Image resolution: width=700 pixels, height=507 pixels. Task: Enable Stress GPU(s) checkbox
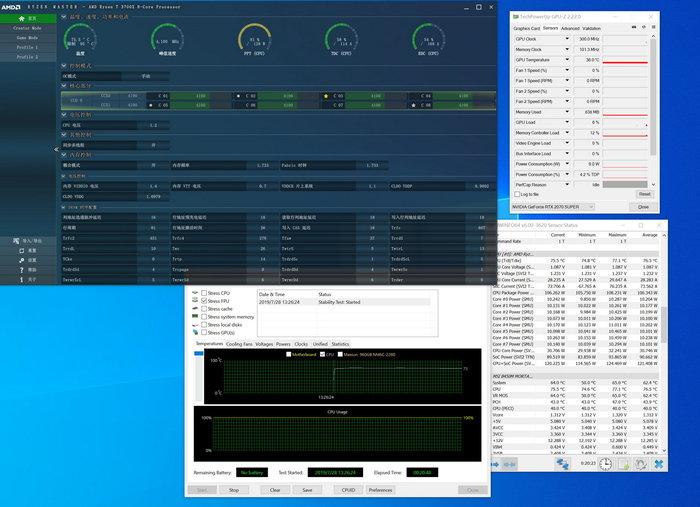tap(204, 332)
